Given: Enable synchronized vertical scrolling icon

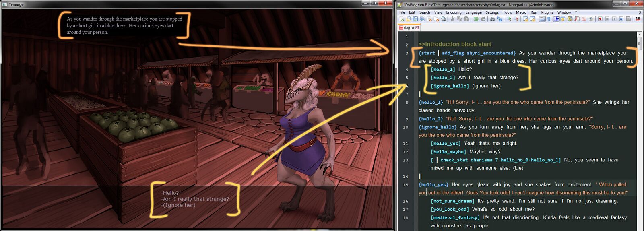Looking at the screenshot, I should coord(526,19).
